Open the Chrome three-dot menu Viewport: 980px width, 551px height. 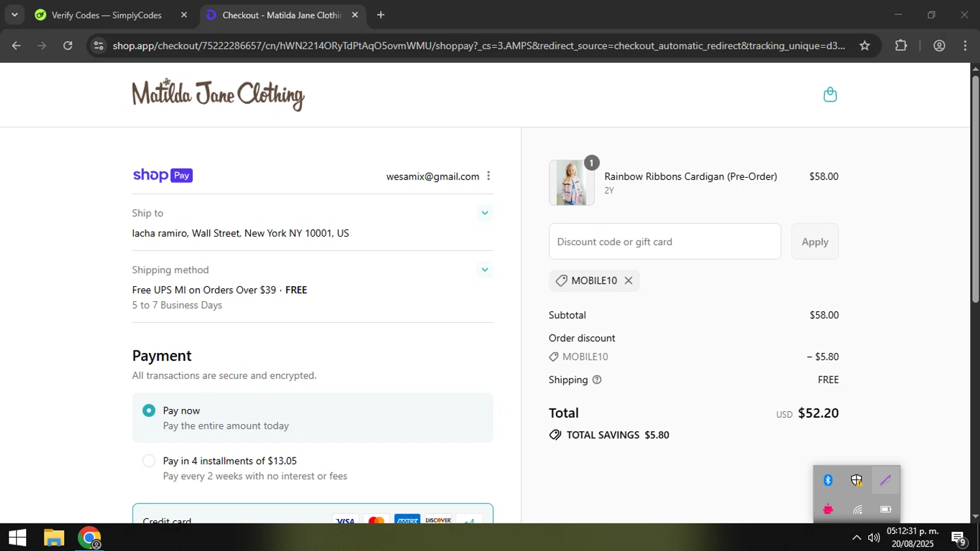(965, 46)
